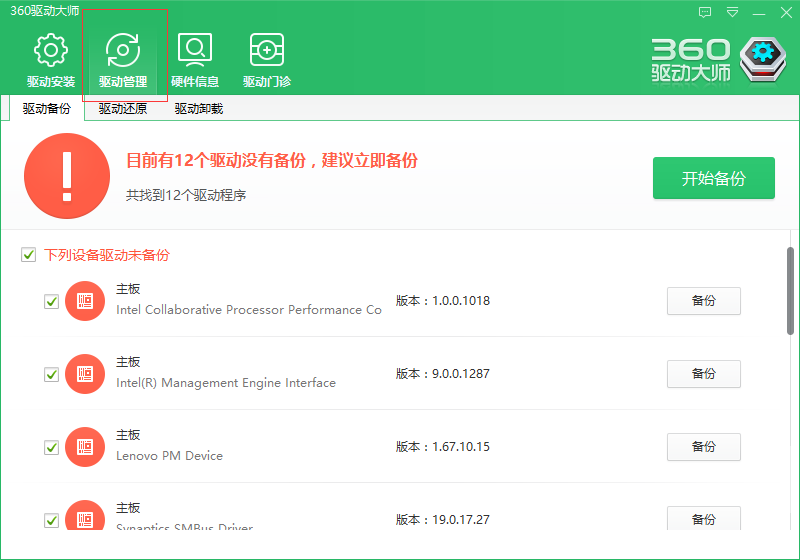This screenshot has height=560, width=800.
Task: Uncheck the Lenovo PM Device checkbox
Action: (52, 447)
